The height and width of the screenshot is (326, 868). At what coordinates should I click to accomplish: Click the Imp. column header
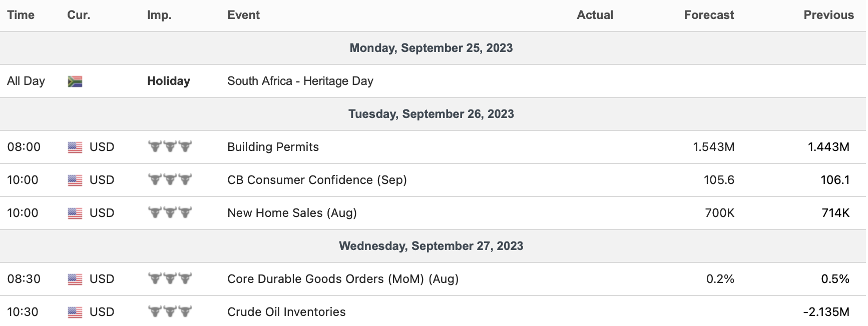(x=159, y=15)
